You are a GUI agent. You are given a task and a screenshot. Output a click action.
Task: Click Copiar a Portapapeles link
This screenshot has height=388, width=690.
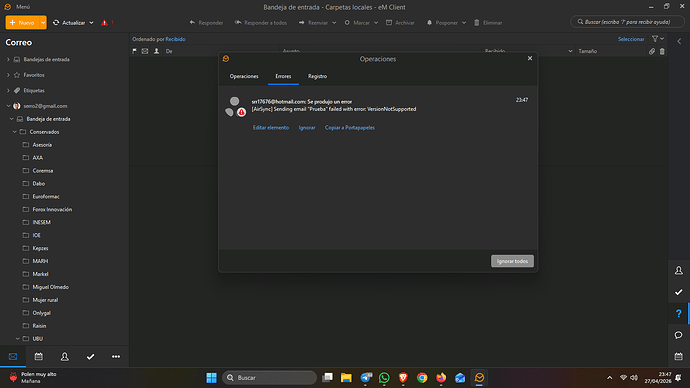350,128
